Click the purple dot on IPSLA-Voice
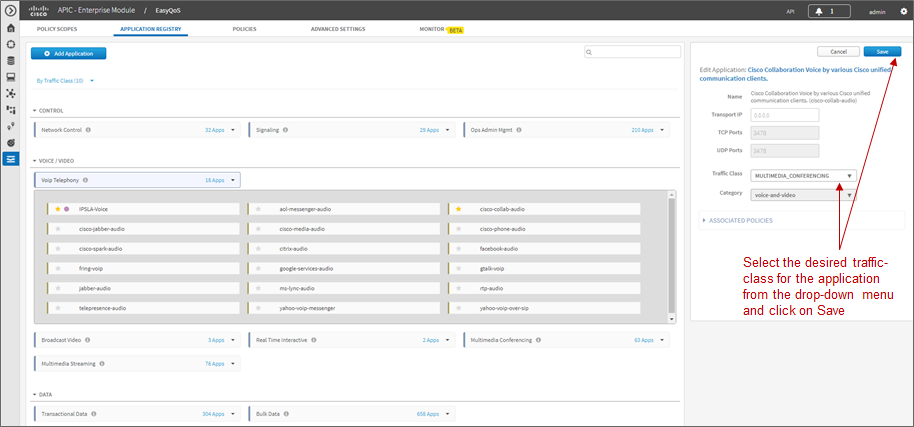Viewport: 914px width, 427px height. point(66,209)
